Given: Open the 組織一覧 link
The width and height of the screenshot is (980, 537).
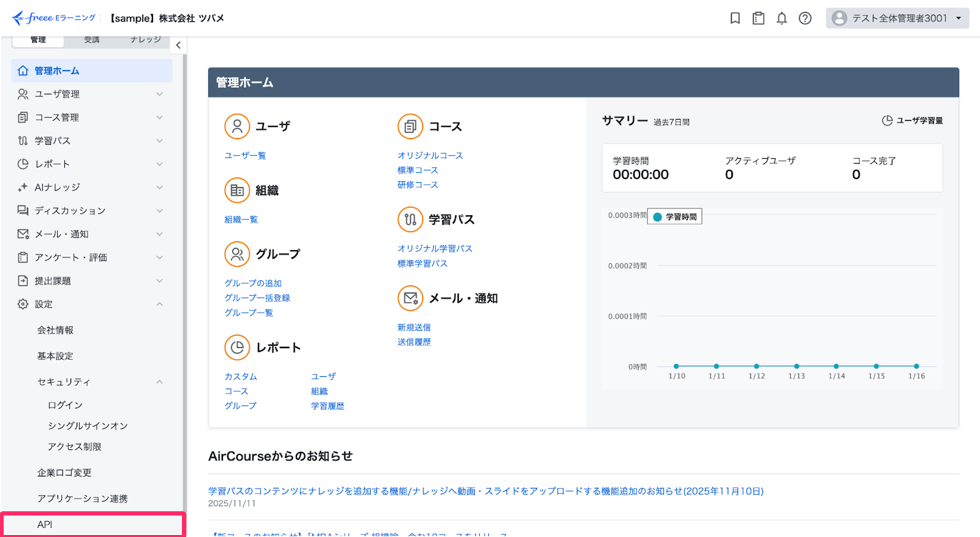Looking at the screenshot, I should 241,219.
